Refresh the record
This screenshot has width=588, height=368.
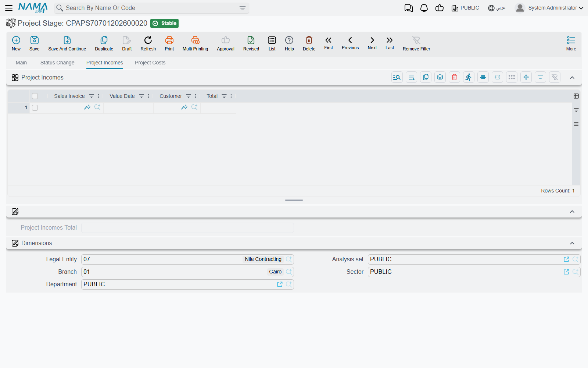(x=148, y=43)
